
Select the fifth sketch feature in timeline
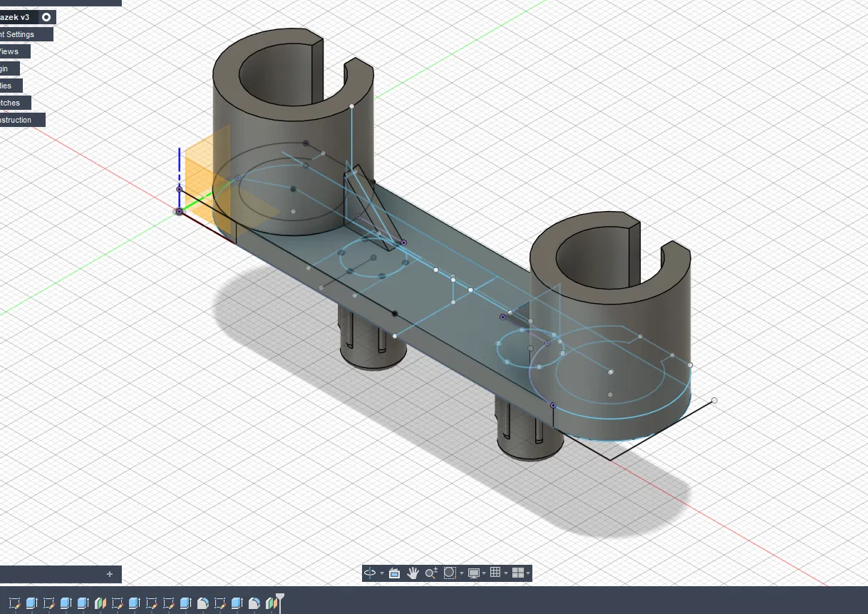[x=169, y=603]
